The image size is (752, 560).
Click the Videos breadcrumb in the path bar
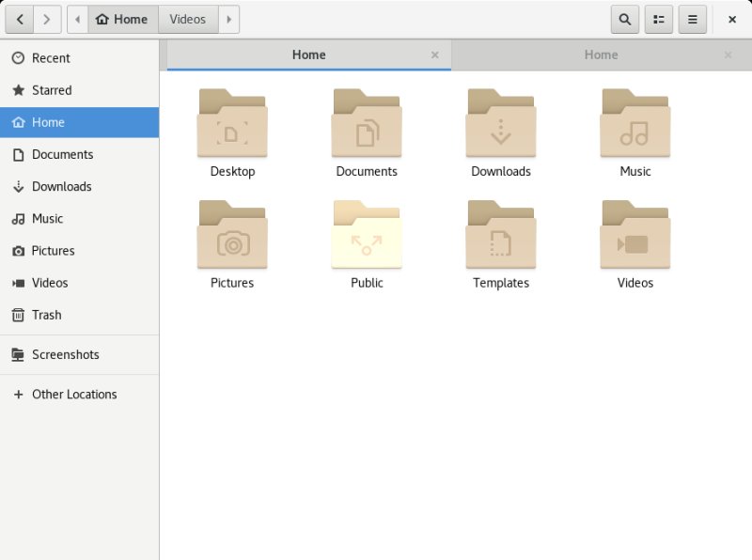[187, 19]
